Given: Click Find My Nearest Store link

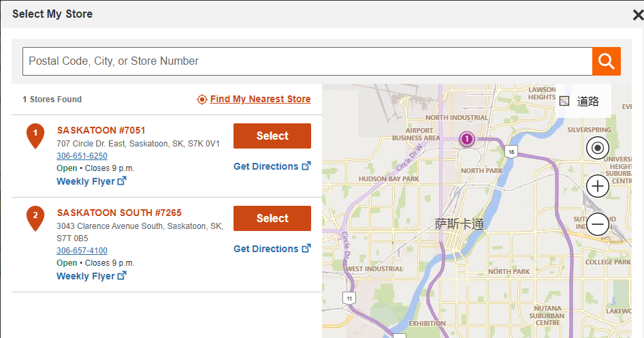Looking at the screenshot, I should tap(260, 99).
